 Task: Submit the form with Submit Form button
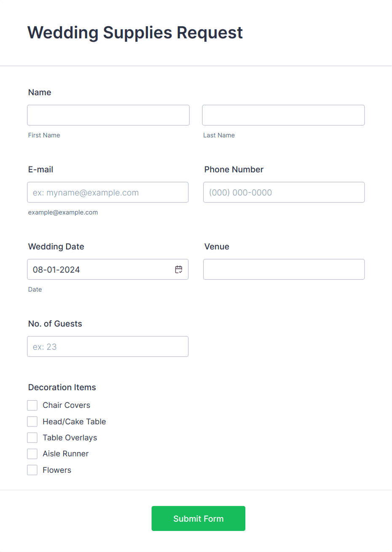point(199,519)
